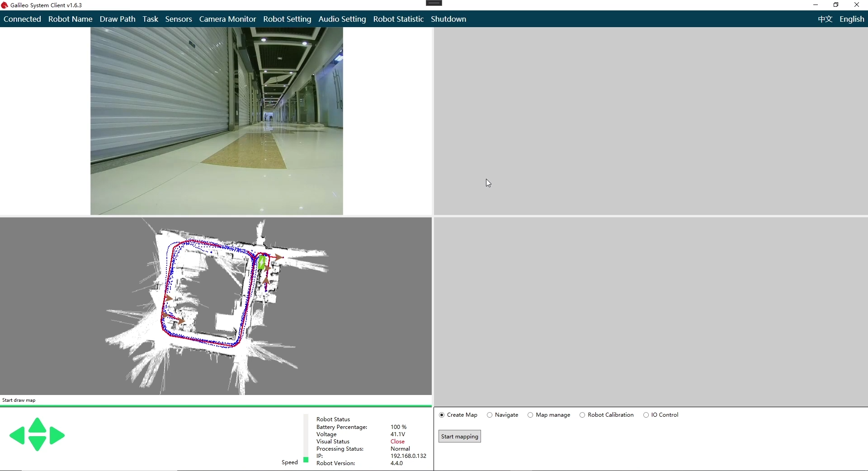Click the green robot marker on map
Screen dimensions: 868x471
pyautogui.click(x=261, y=262)
